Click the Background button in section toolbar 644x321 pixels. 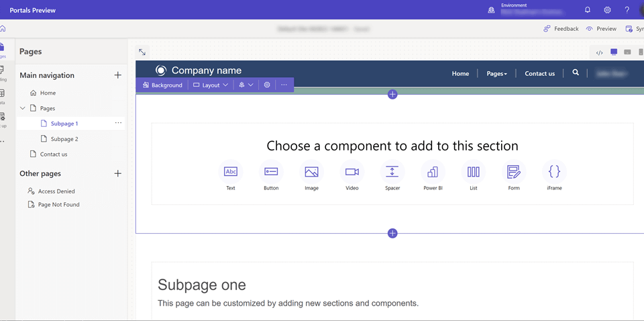point(162,85)
